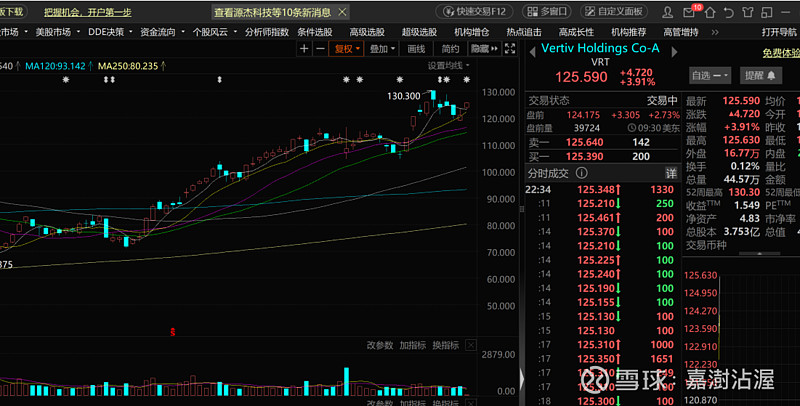Image resolution: width=800 pixels, height=406 pixels.
Task: Zoom in chart with plus icon
Action: point(304,48)
